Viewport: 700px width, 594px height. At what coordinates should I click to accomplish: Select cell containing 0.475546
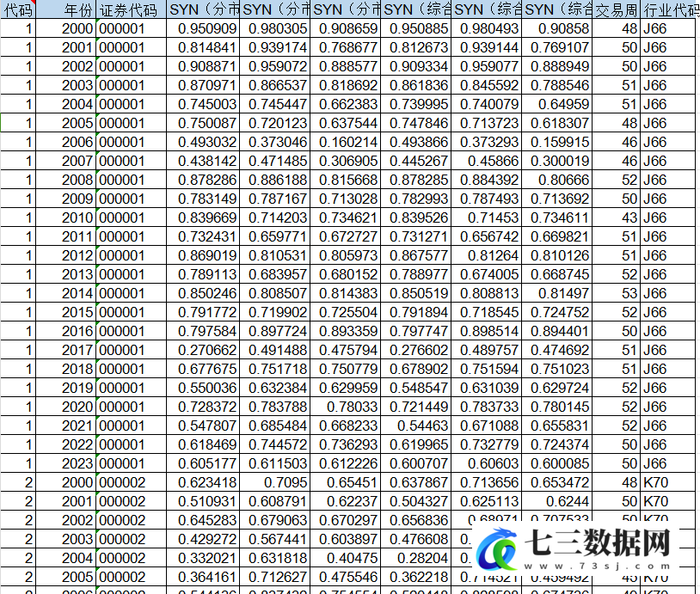click(345, 577)
